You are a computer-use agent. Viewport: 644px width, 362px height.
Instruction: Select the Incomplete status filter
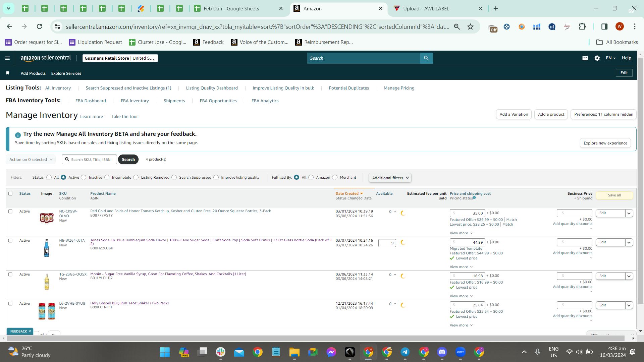(107, 177)
